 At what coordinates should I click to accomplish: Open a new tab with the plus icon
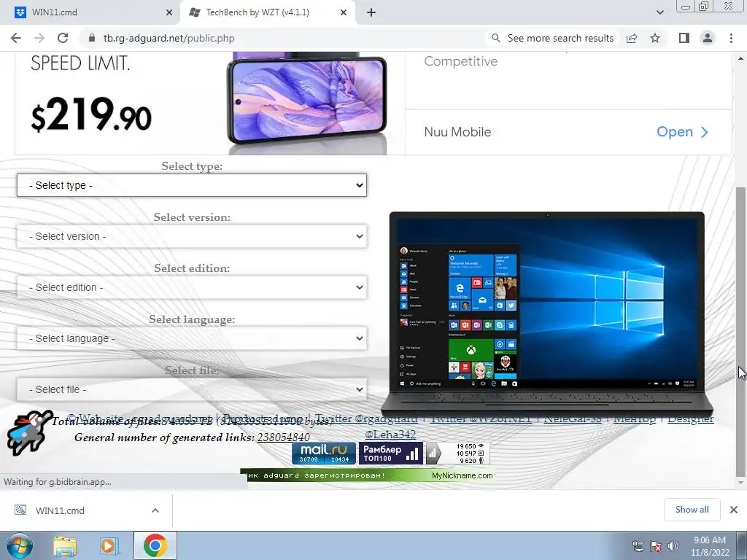point(371,12)
